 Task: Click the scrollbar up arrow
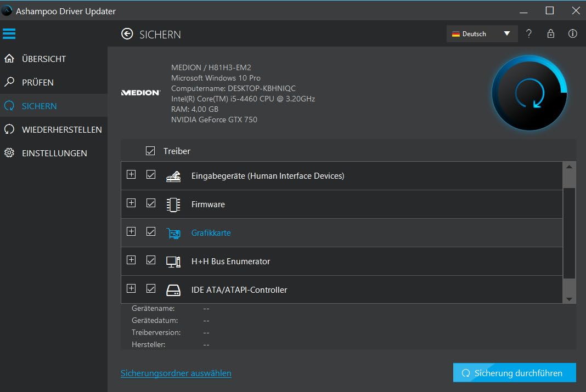(x=569, y=167)
